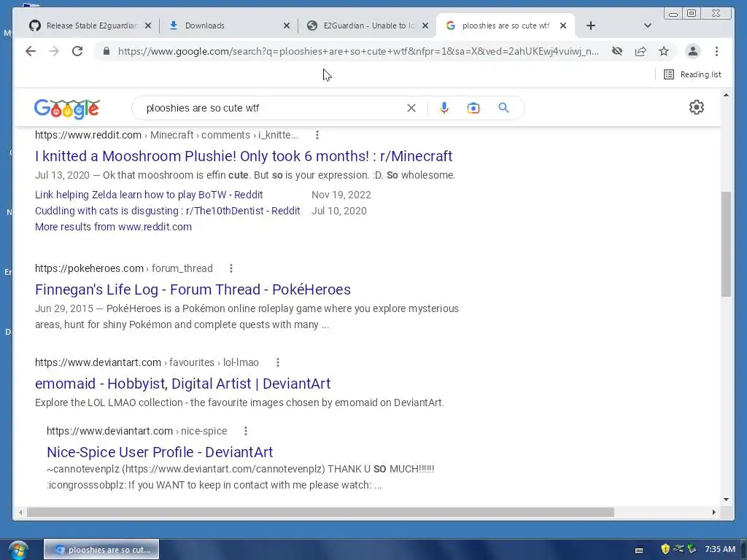Click the crossed-out eye icon in address bar

point(617,52)
